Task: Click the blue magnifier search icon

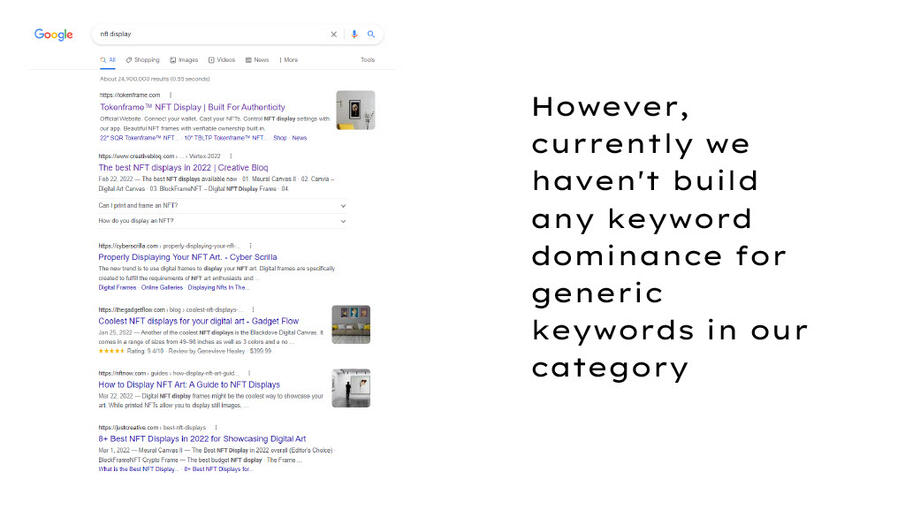Action: 371,34
